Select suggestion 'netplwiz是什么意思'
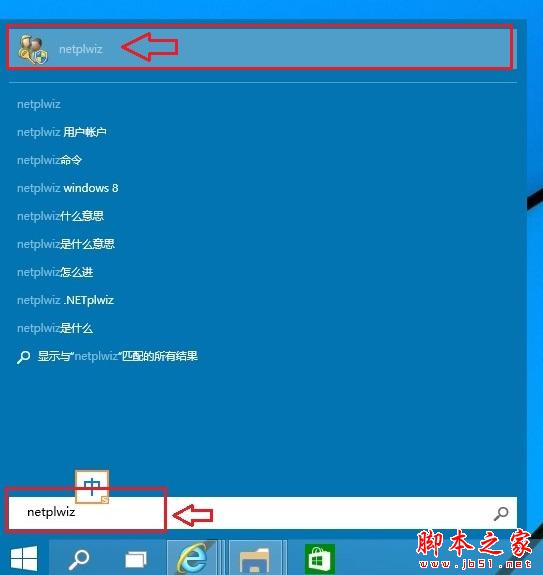Viewport: 543px width, 575px height. pyautogui.click(x=66, y=244)
